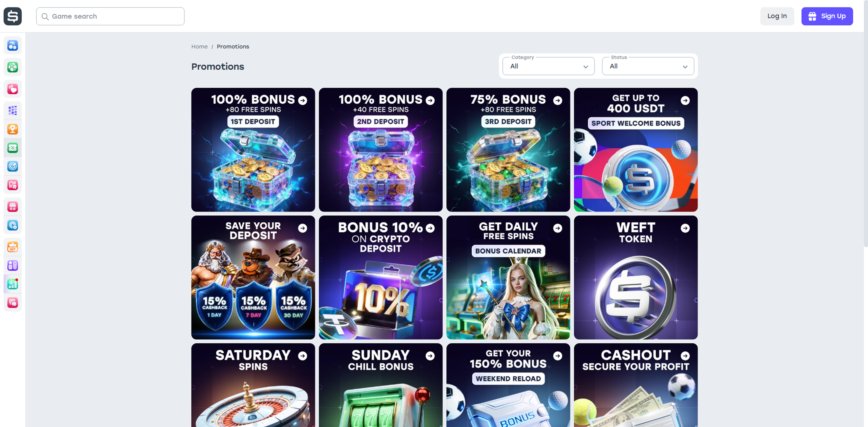Open the green soccer ball sports icon
The image size is (868, 427).
tap(12, 67)
